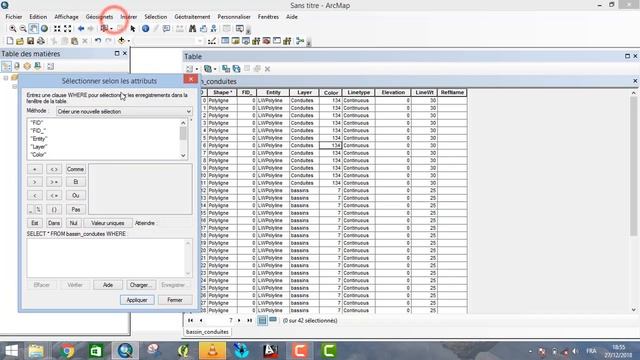Click the Fermer button
The height and width of the screenshot is (360, 640).
[x=175, y=300]
